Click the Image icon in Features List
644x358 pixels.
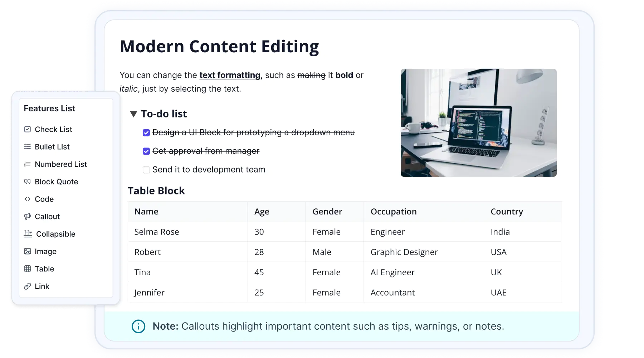pyautogui.click(x=28, y=251)
